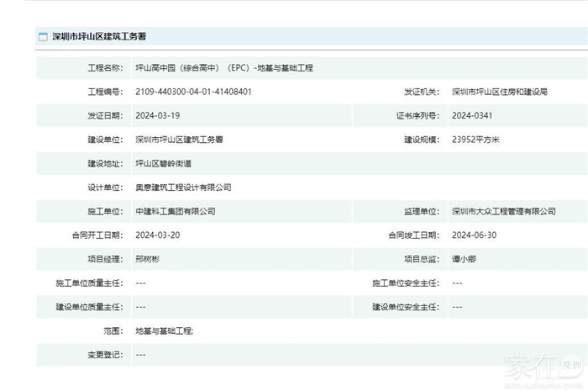Select contract start date 2024-03-20
Screen dimensions: 588x391
(157, 235)
